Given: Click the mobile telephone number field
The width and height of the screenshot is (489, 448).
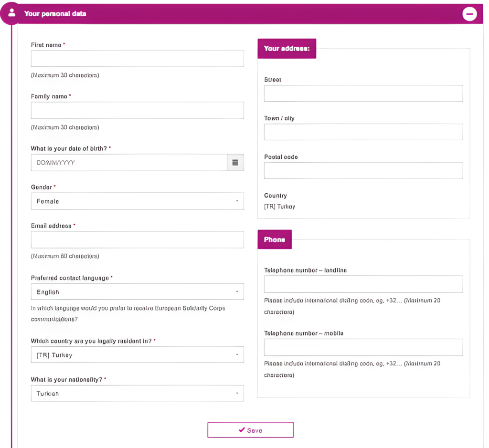Looking at the screenshot, I should pyautogui.click(x=363, y=347).
